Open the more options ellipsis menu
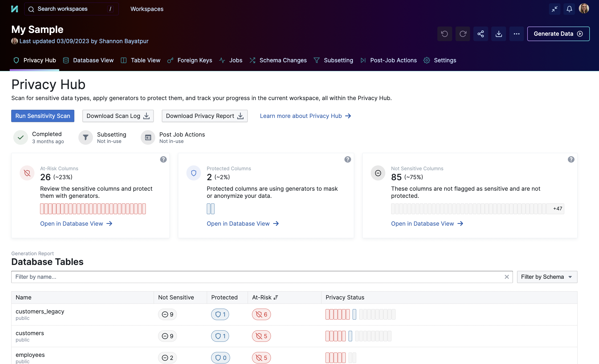The width and height of the screenshot is (599, 364). point(517,34)
